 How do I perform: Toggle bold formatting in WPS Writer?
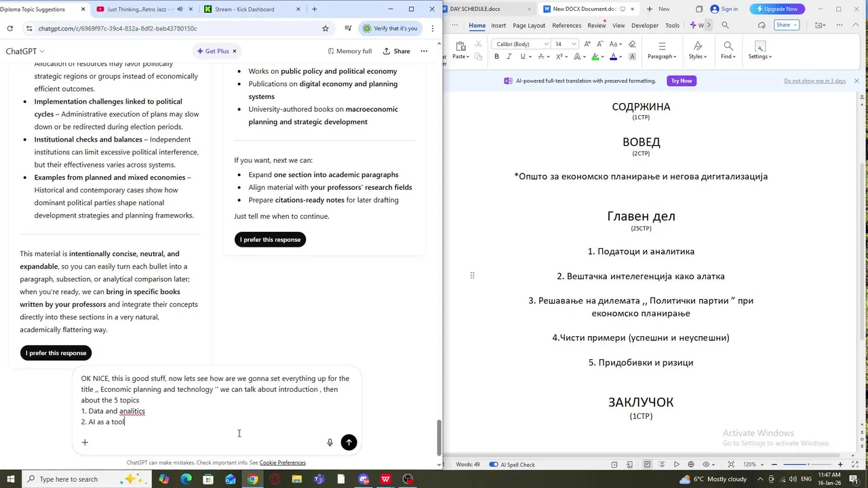pyautogui.click(x=496, y=57)
